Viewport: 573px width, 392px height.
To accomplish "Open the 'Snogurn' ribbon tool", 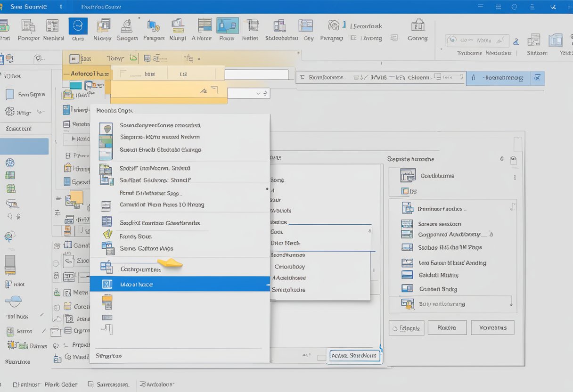I will tap(126, 25).
